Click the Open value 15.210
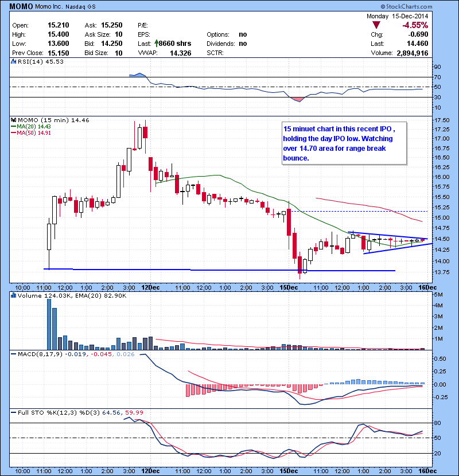The height and width of the screenshot is (476, 459). click(59, 25)
